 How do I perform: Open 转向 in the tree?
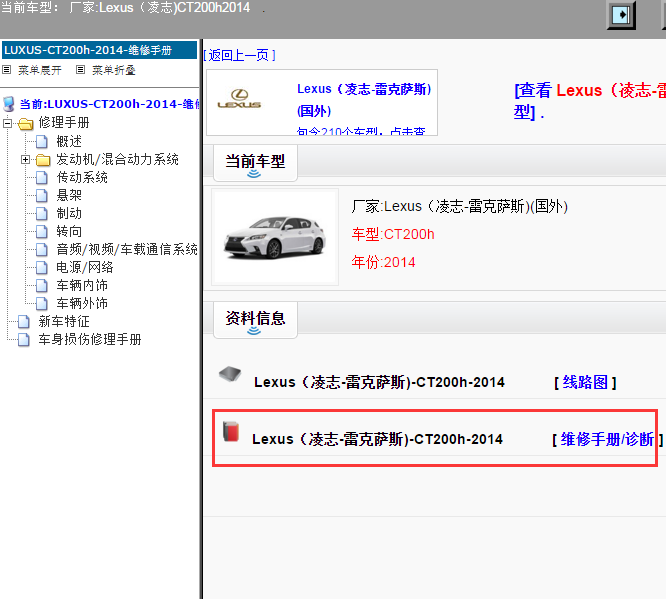(69, 232)
